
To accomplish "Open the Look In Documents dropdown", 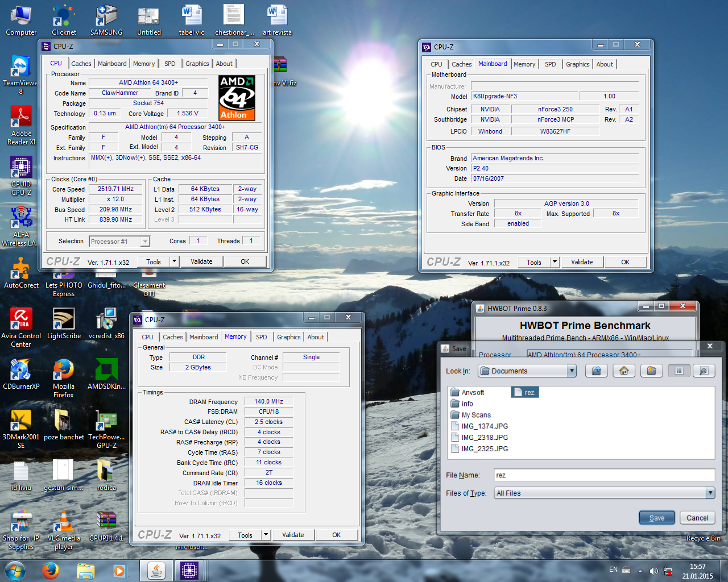I will [x=572, y=371].
